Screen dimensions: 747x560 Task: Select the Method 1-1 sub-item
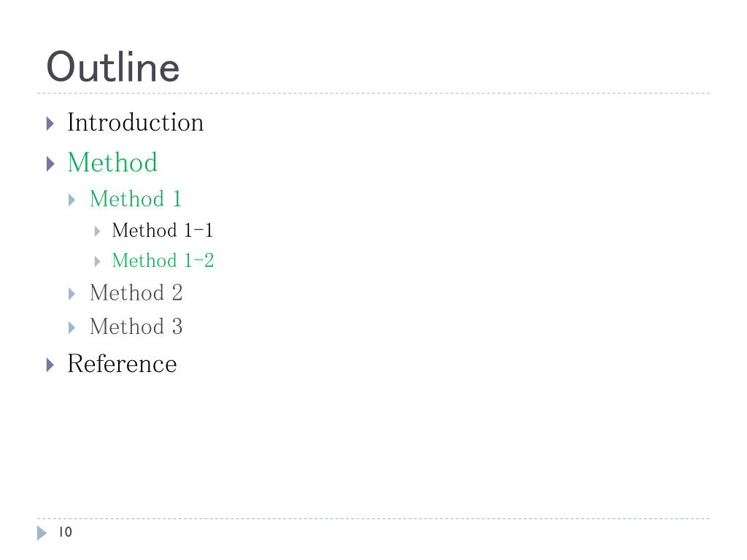click(163, 230)
